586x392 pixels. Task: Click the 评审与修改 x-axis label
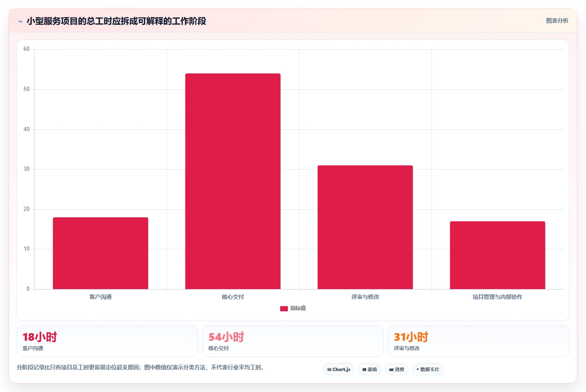pyautogui.click(x=365, y=297)
